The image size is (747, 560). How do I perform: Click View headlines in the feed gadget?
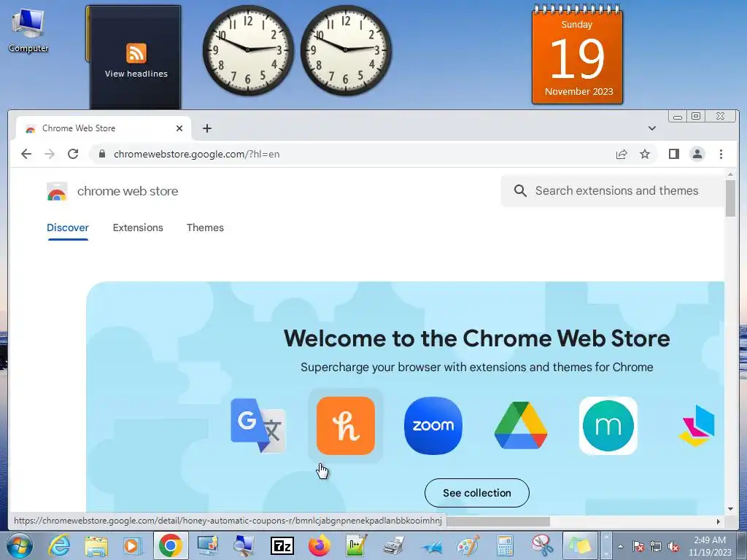pyautogui.click(x=136, y=74)
